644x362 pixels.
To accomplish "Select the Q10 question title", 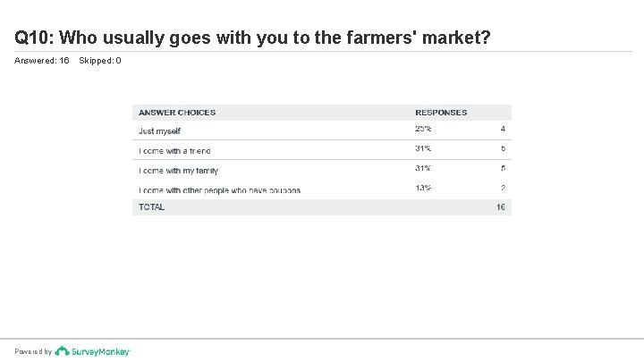I will (x=252, y=38).
